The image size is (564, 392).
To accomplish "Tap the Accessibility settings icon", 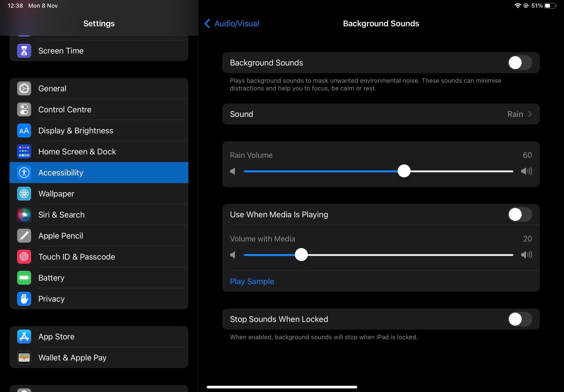I will 24,173.
